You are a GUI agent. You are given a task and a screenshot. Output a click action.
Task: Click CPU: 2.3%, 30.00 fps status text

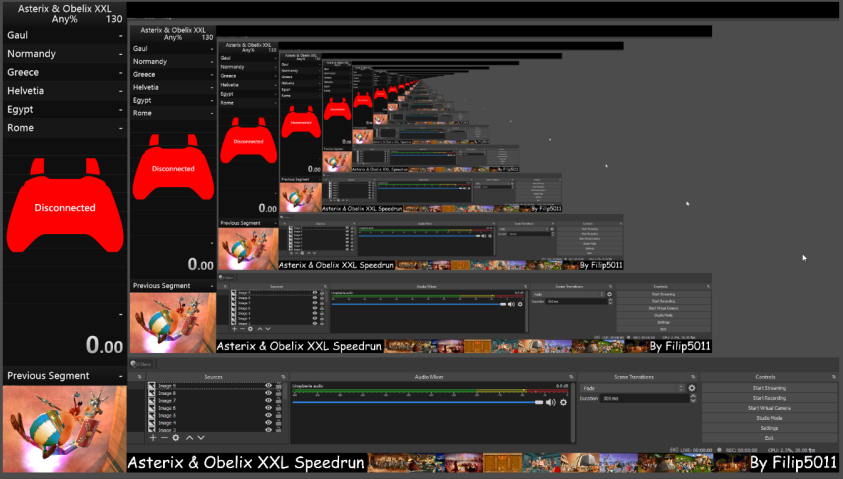pyautogui.click(x=791, y=450)
